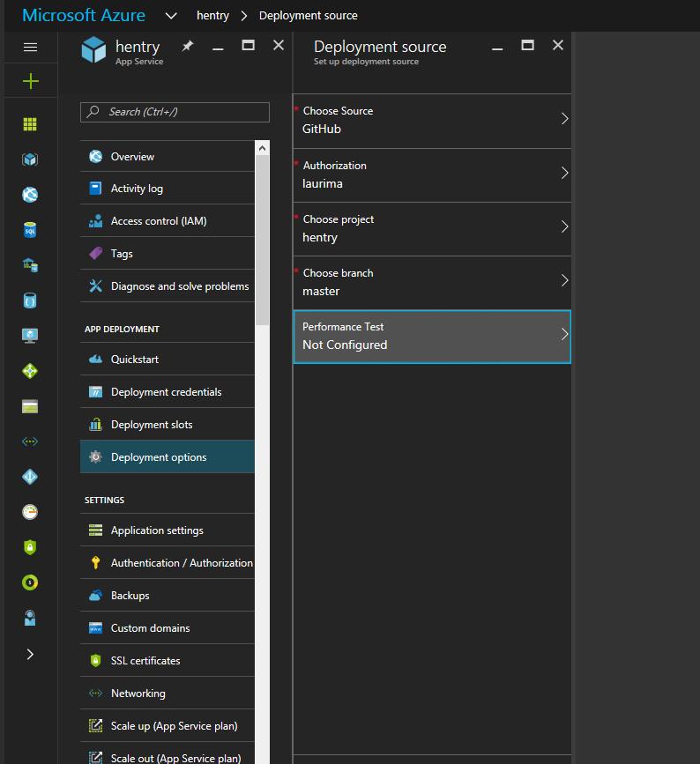
Task: Click the green plus New resource icon
Action: coord(30,81)
